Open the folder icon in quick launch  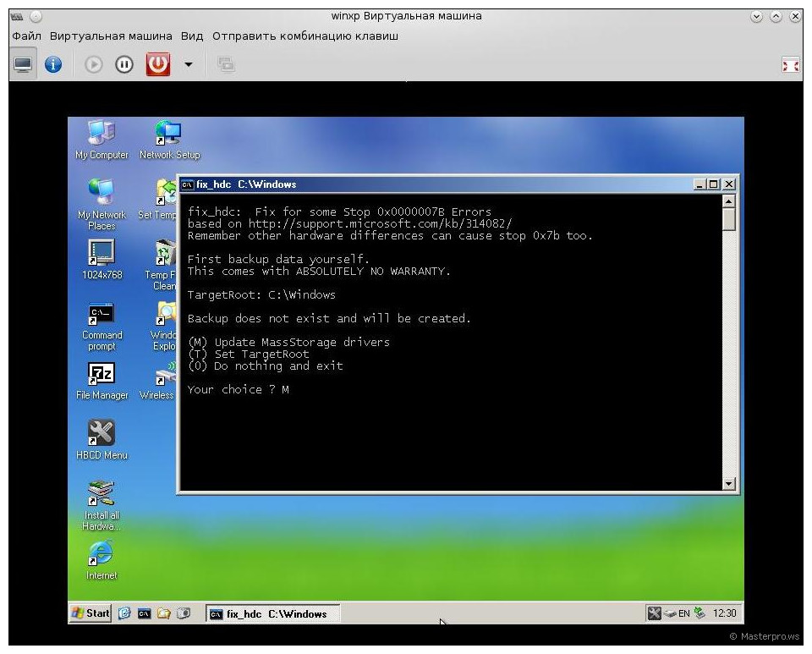click(x=163, y=613)
